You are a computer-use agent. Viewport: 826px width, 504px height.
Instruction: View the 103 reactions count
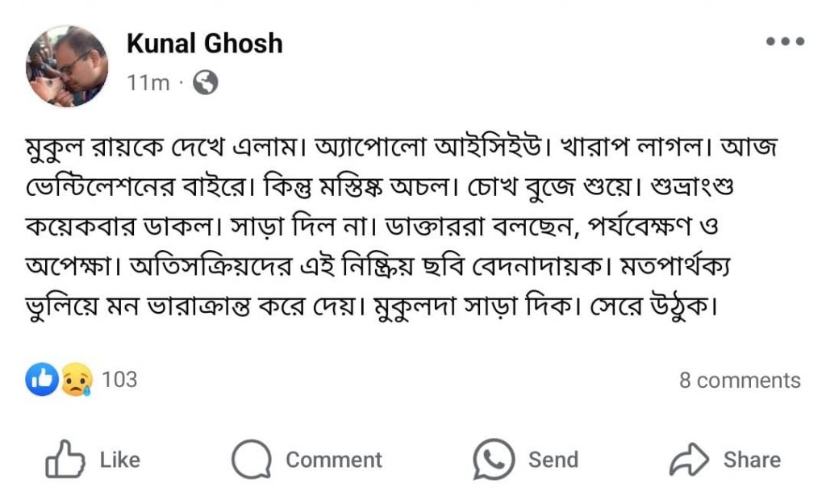(x=119, y=379)
